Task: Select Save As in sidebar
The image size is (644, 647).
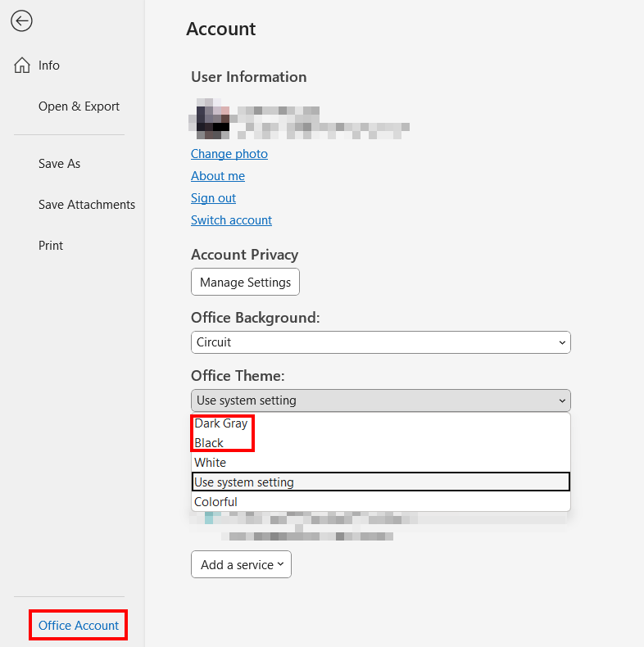Action: coord(60,164)
